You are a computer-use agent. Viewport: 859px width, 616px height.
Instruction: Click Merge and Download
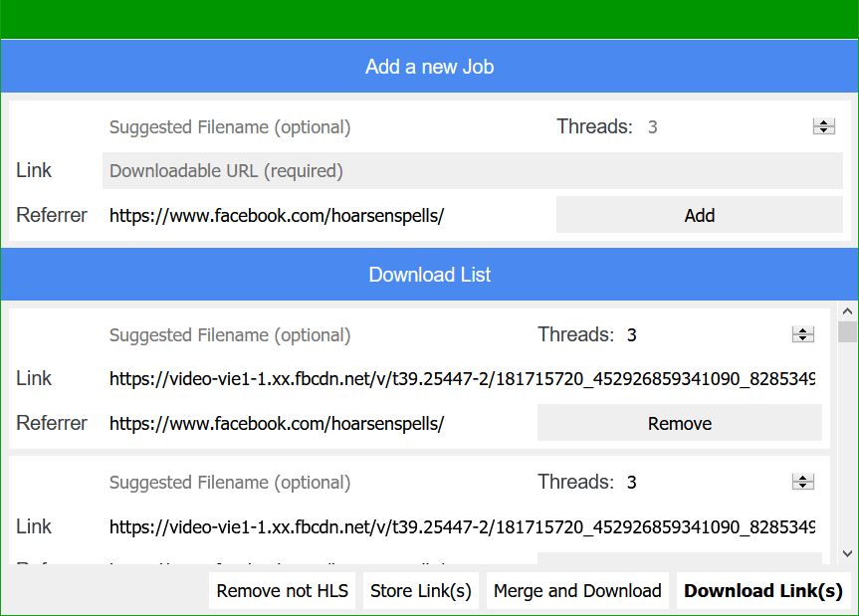577,591
